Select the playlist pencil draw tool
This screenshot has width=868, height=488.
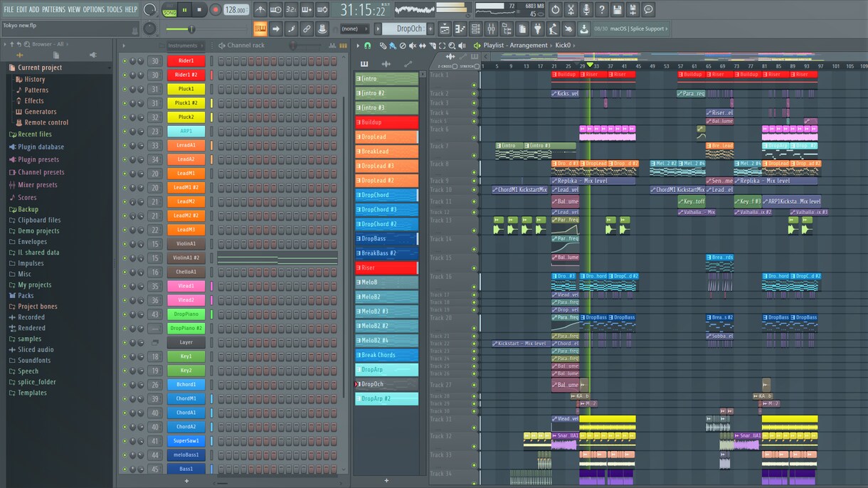click(x=383, y=46)
